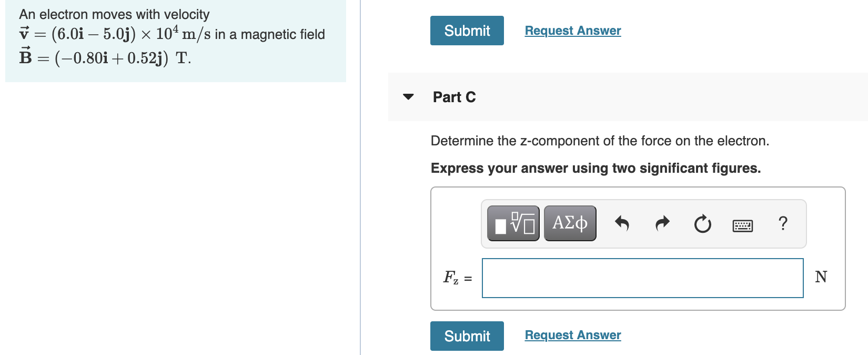This screenshot has height=355, width=868.
Task: Click the redo arrow in answer toolbar
Action: click(x=662, y=223)
